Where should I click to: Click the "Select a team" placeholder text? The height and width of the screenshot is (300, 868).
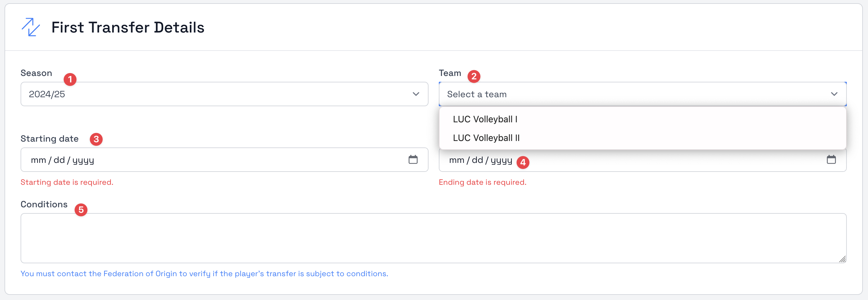pos(476,94)
